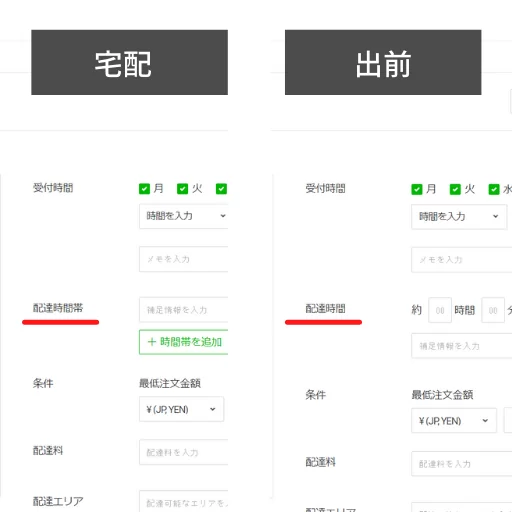
Task: Click the minutes 00 field after 時間
Action: point(493,310)
